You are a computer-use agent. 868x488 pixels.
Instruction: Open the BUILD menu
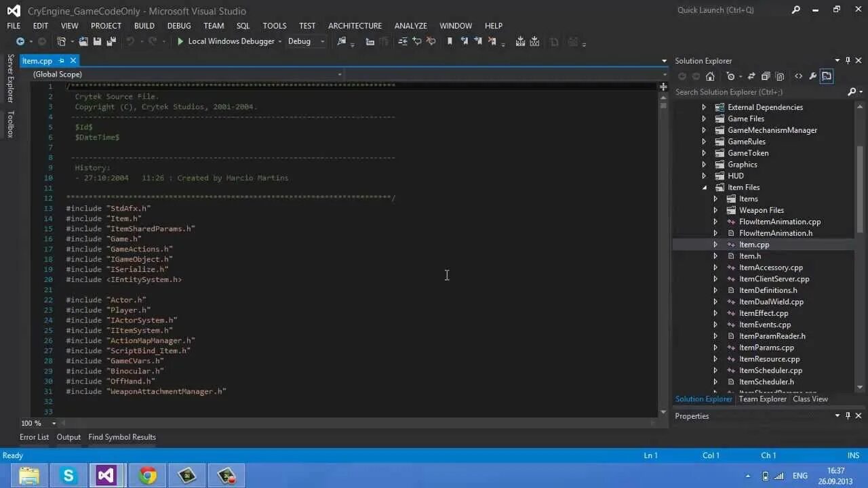(144, 26)
